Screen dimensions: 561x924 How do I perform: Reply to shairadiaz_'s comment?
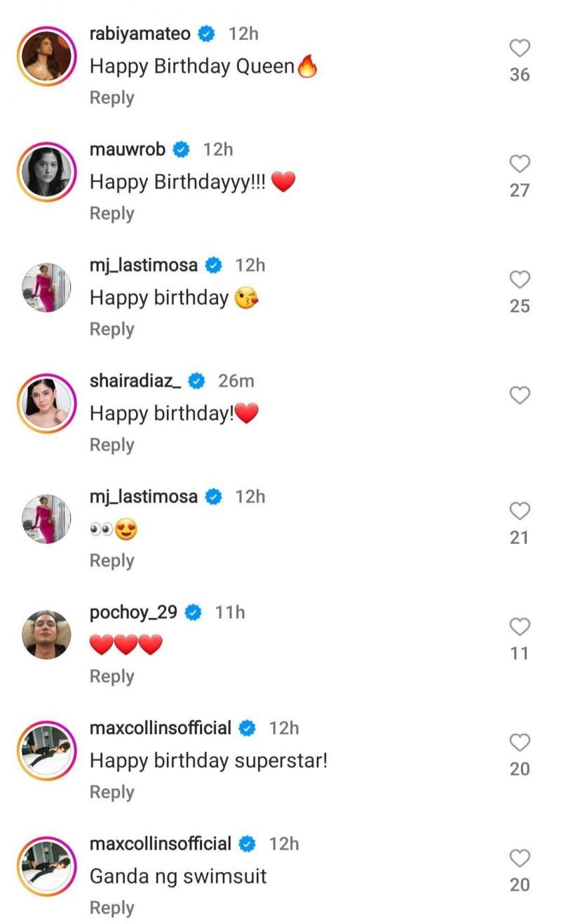click(x=111, y=445)
